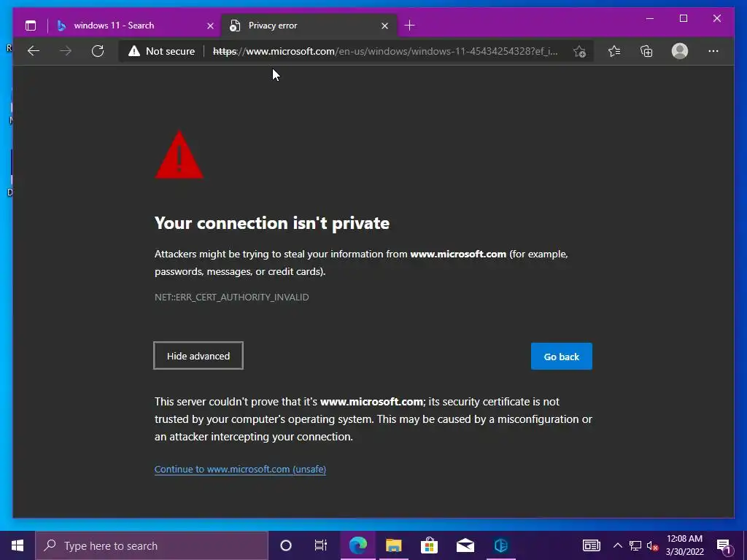Viewport: 747px width, 560px height.
Task: Click the "Not secure" site info warning
Action: pyautogui.click(x=161, y=51)
